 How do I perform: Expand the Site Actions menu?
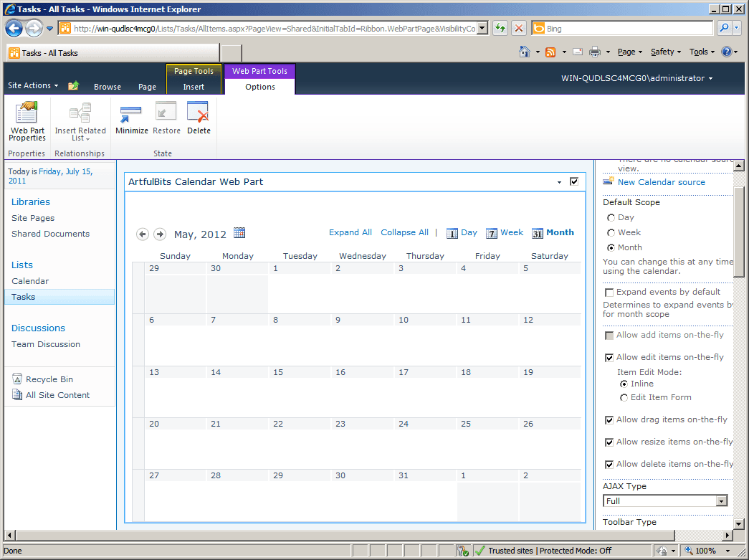tap(33, 85)
